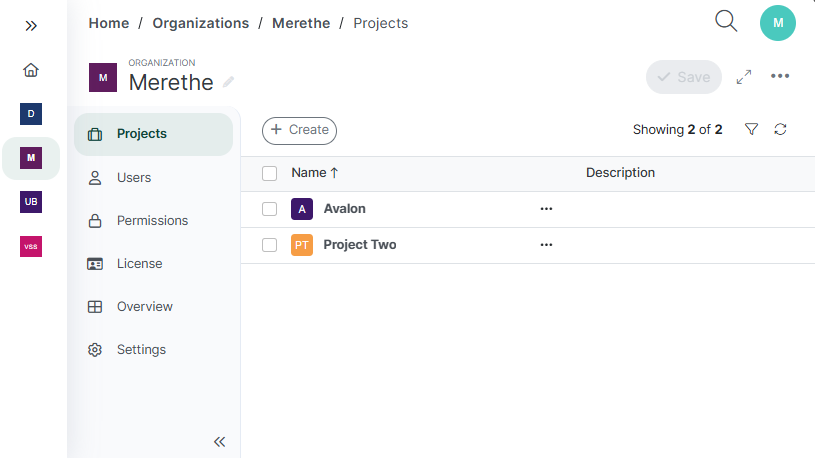Viewport: 815px width, 458px height.
Task: Click the License card icon
Action: (95, 264)
